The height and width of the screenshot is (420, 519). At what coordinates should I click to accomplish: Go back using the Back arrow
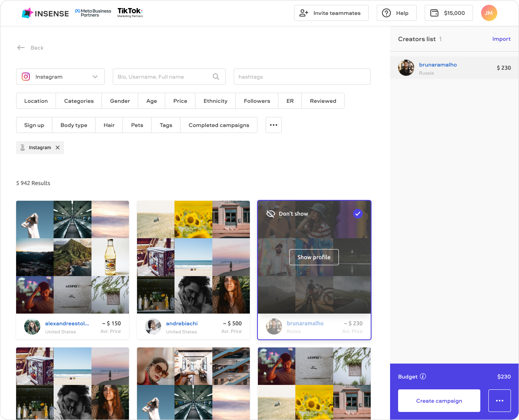pos(30,48)
